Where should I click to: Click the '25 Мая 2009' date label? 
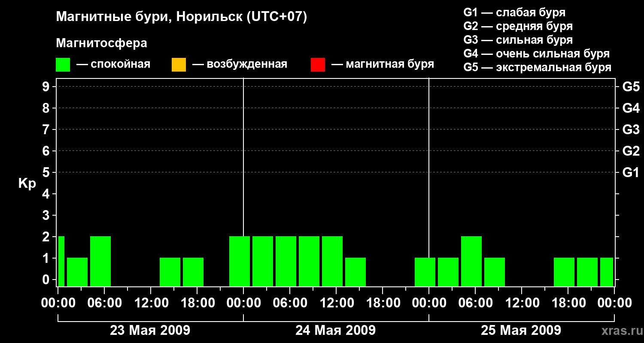tap(521, 330)
